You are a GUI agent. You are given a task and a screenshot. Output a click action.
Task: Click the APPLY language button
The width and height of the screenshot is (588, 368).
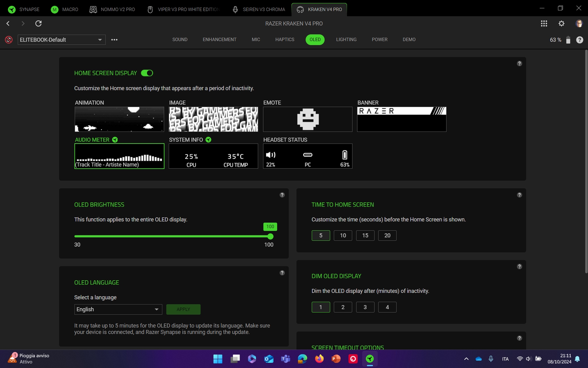183,309
